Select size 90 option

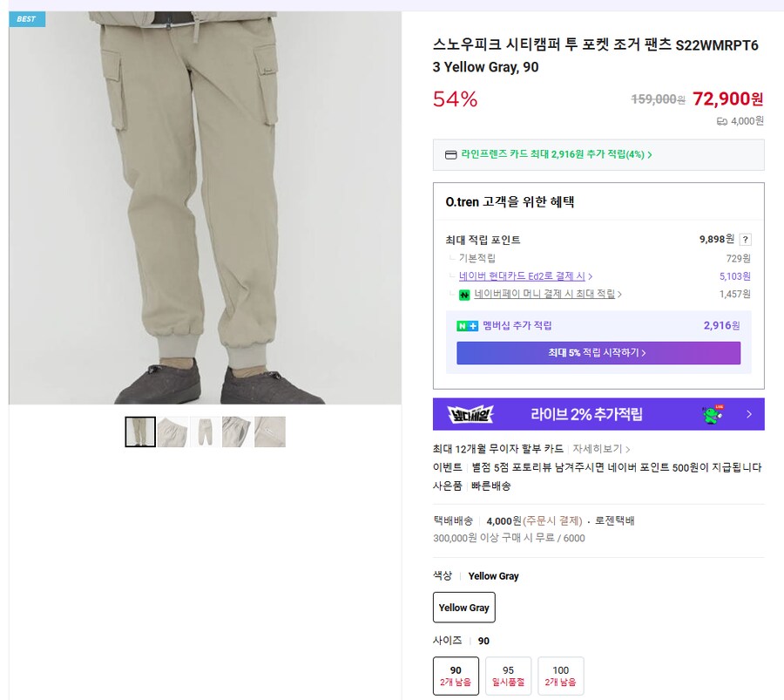click(x=457, y=676)
